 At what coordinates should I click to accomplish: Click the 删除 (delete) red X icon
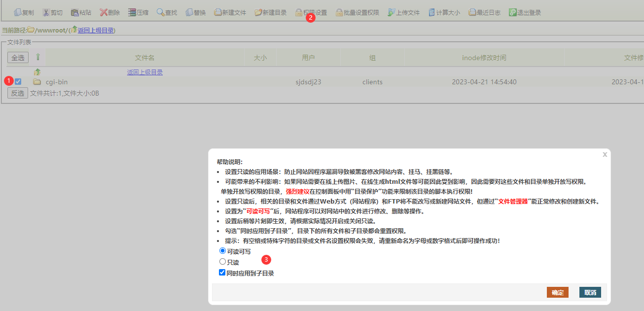click(x=104, y=12)
